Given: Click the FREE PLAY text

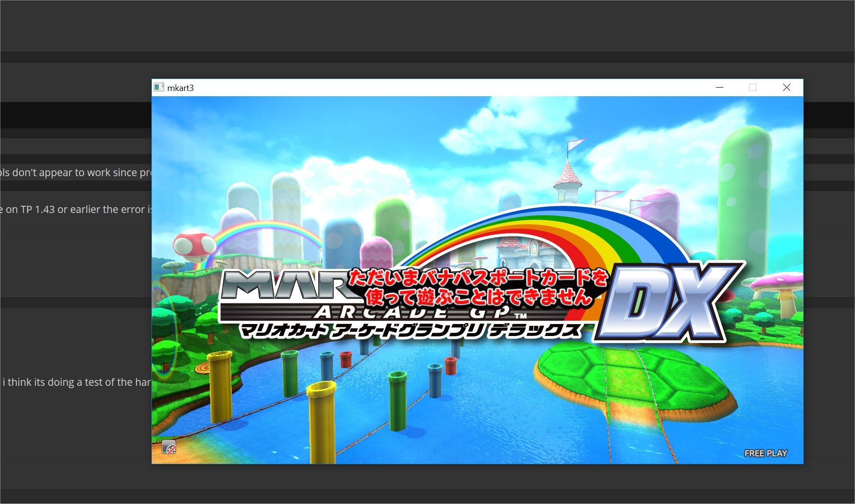Looking at the screenshot, I should pyautogui.click(x=765, y=453).
